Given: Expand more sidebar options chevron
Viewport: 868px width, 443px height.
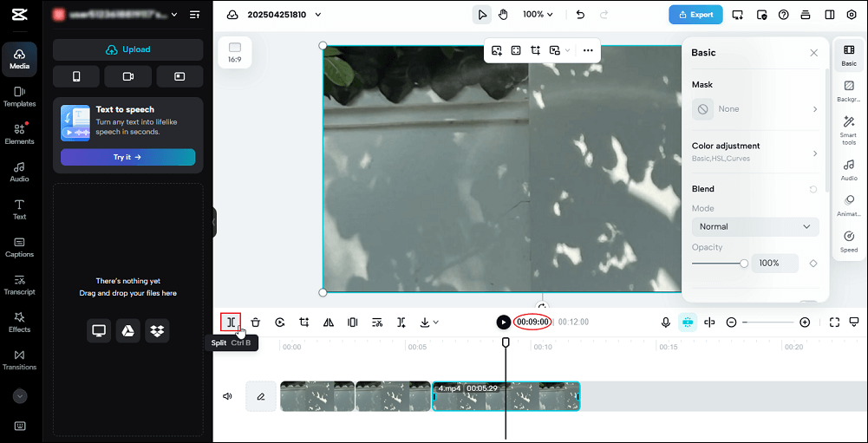Looking at the screenshot, I should 20,396.
